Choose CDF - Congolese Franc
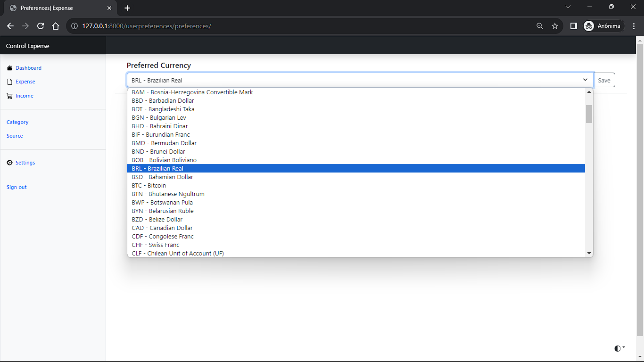This screenshot has width=644, height=362. [356, 236]
